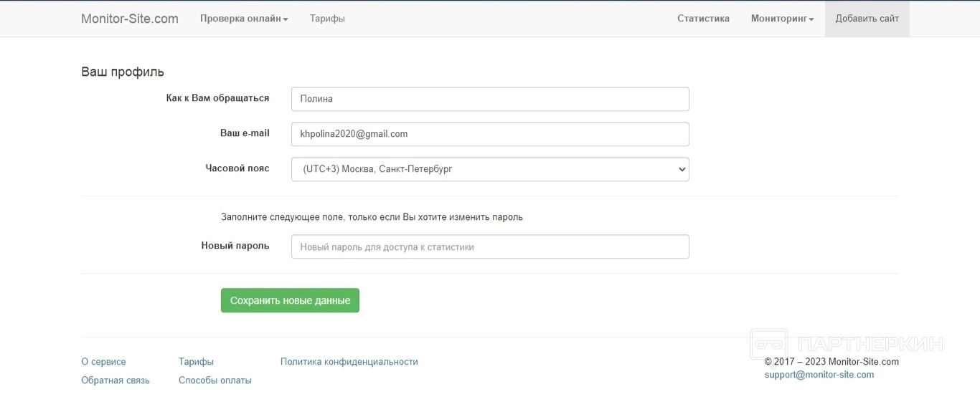The height and width of the screenshot is (407, 980).
Task: Expand the Мониторинг dropdown menu
Action: pyautogui.click(x=782, y=19)
